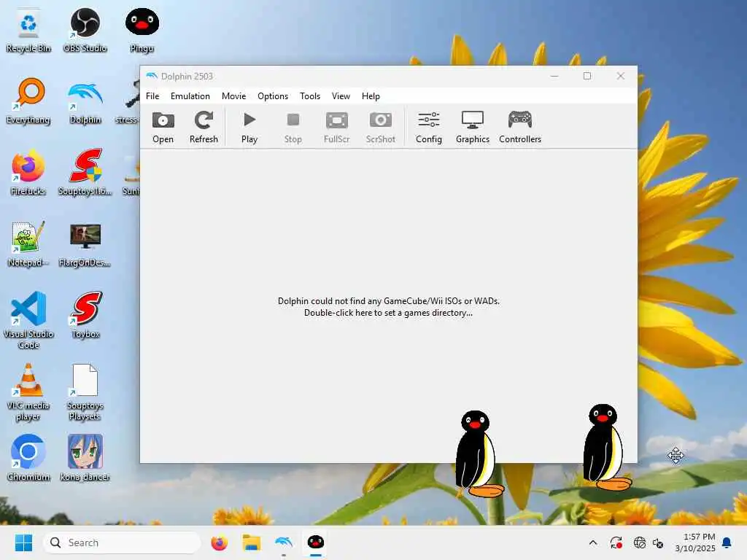Click the sync tray icon with red dot
The height and width of the screenshot is (560, 747).
[x=616, y=542]
